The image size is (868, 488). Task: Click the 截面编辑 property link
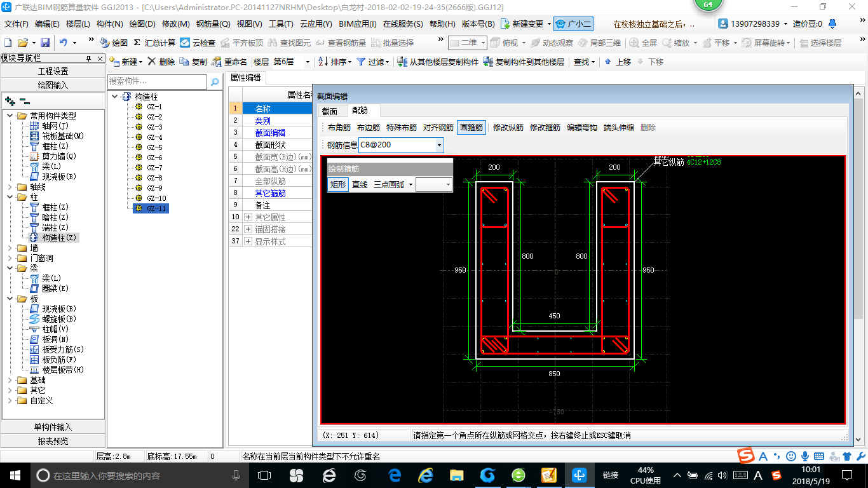(270, 133)
